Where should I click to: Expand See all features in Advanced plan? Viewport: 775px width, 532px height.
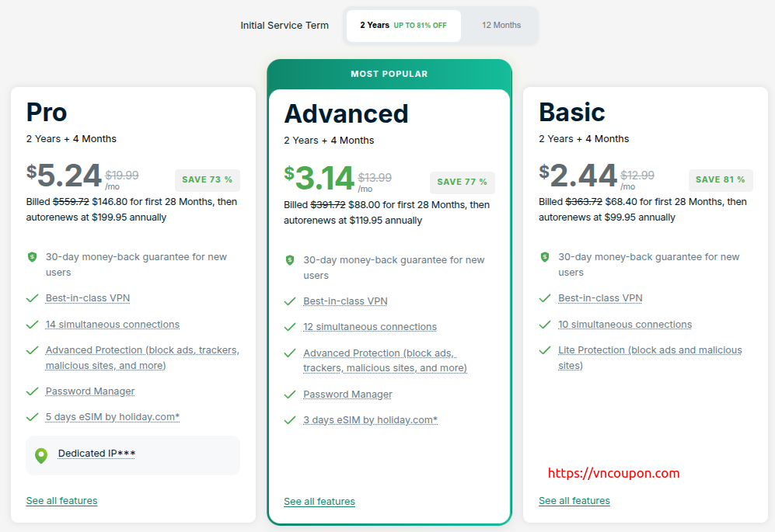[x=319, y=502]
